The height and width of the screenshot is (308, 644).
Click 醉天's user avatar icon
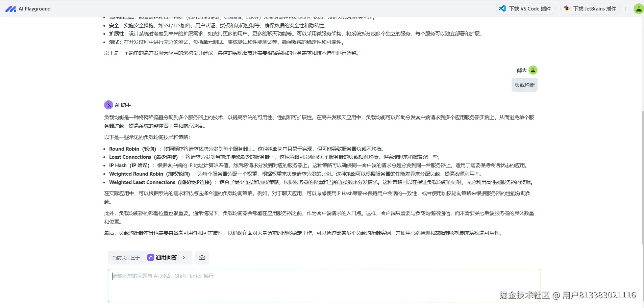pos(532,70)
